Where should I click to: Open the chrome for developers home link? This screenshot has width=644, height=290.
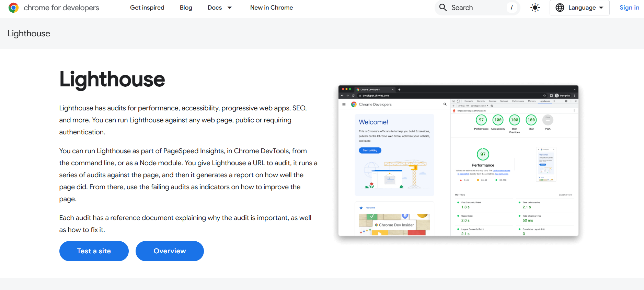54,8
